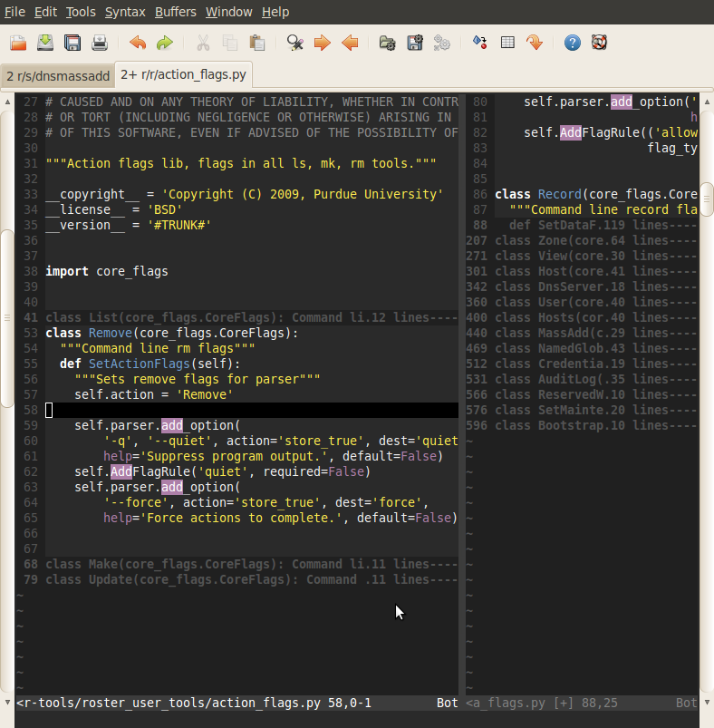Click the Find Help lifebuoy icon
The width and height of the screenshot is (714, 728).
click(x=600, y=43)
